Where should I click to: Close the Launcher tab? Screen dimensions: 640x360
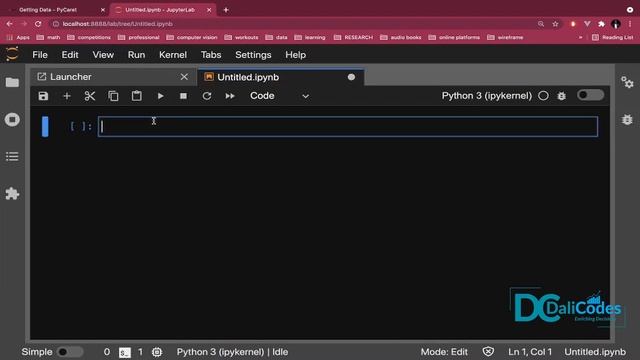[x=184, y=77]
